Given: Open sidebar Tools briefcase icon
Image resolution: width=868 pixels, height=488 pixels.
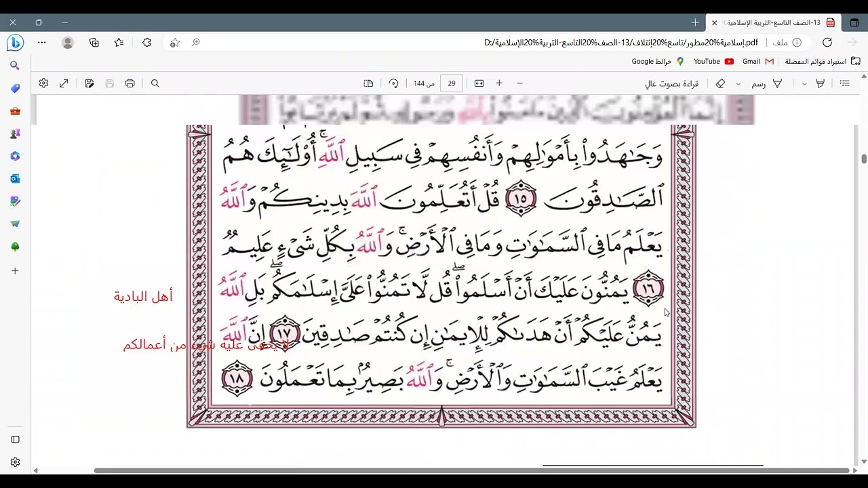Looking at the screenshot, I should 15,111.
